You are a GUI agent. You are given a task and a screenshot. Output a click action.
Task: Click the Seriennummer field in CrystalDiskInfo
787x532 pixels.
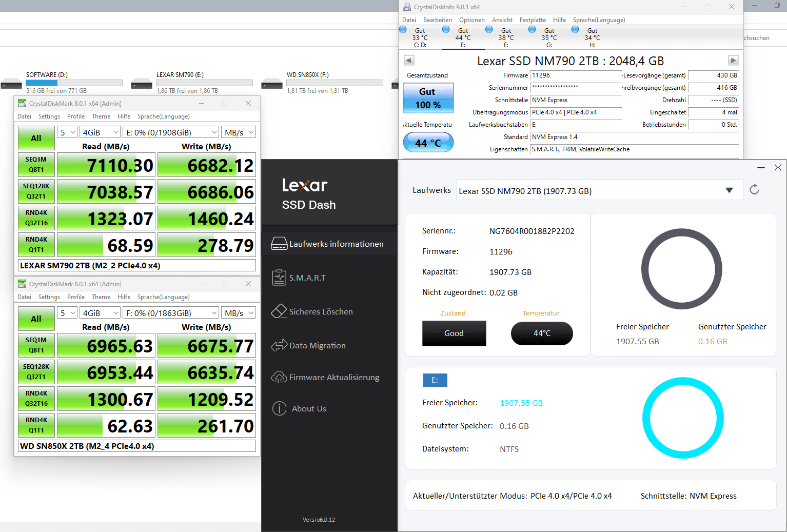(x=576, y=88)
